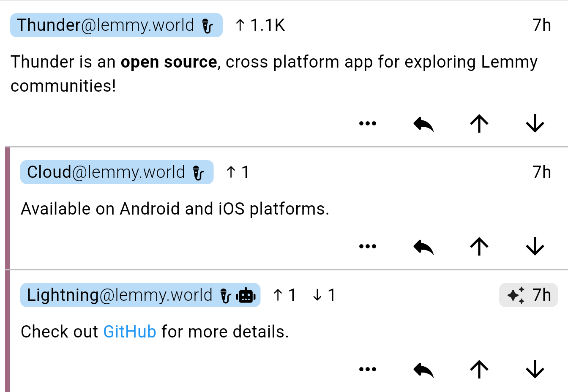The image size is (568, 392).
Task: Reply to Thunder's comment
Action: (423, 124)
